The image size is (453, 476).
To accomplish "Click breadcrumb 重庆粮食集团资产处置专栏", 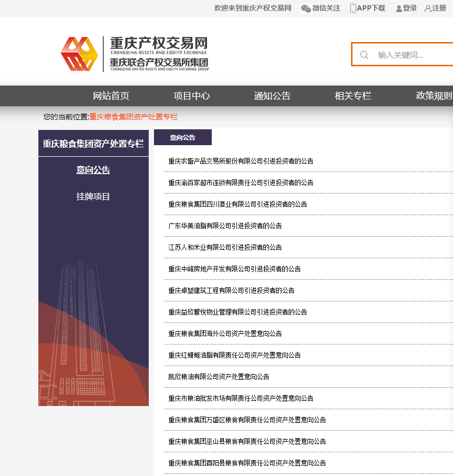I will [133, 117].
